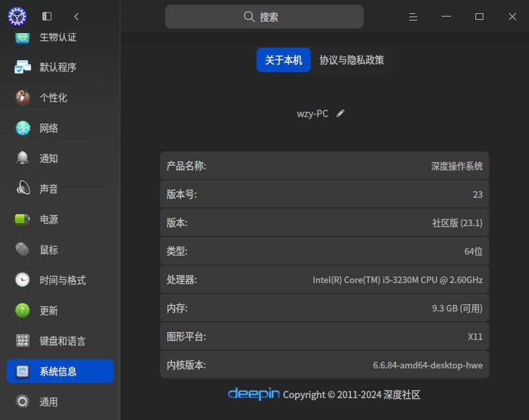This screenshot has width=529, height=420.
Task: Click the 默认程序 icon in sidebar
Action: pyautogui.click(x=22, y=67)
